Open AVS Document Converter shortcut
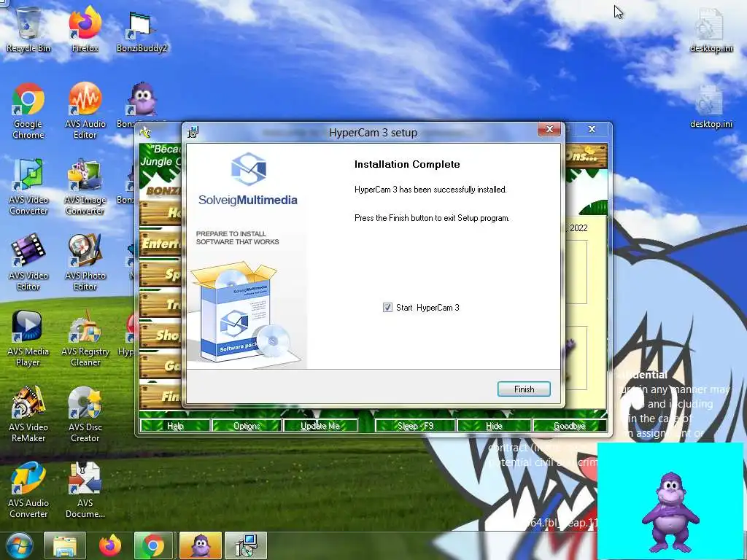 (x=85, y=489)
